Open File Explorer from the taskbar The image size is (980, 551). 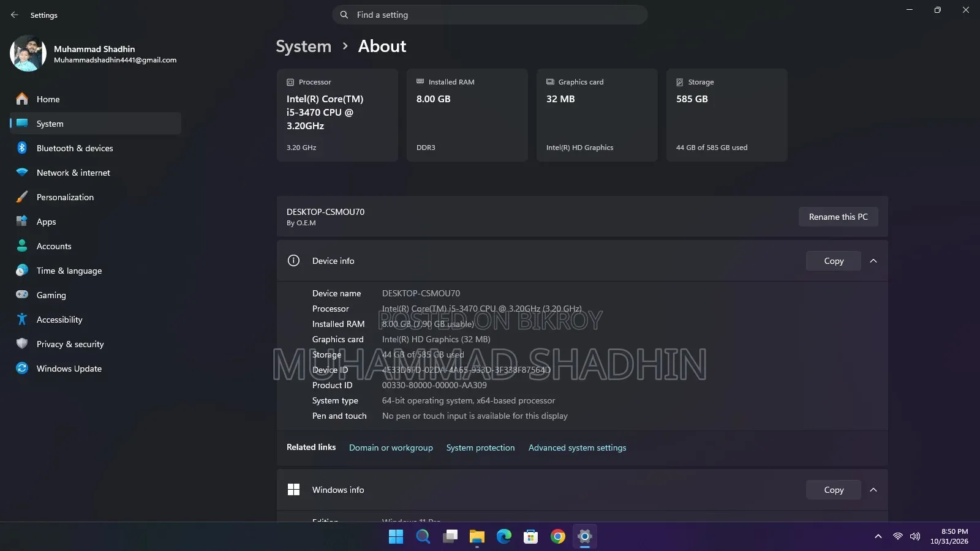(477, 536)
